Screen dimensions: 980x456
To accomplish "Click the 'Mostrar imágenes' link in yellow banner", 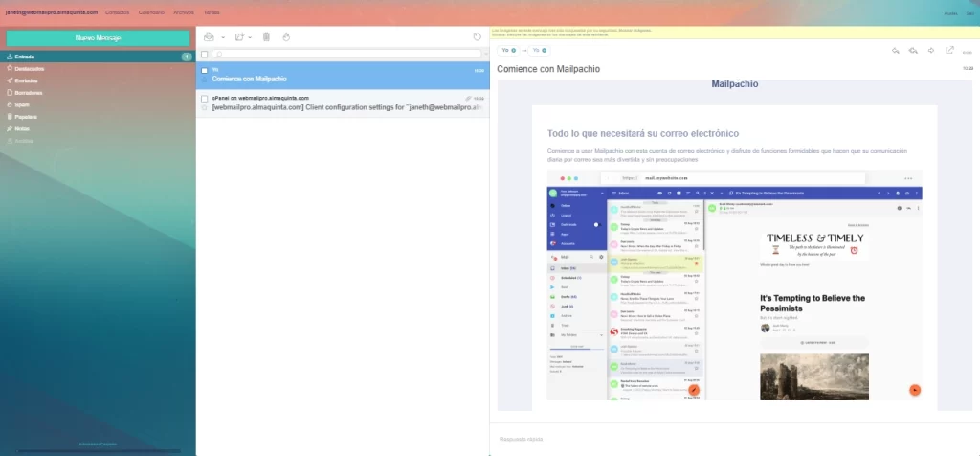I will tap(635, 30).
